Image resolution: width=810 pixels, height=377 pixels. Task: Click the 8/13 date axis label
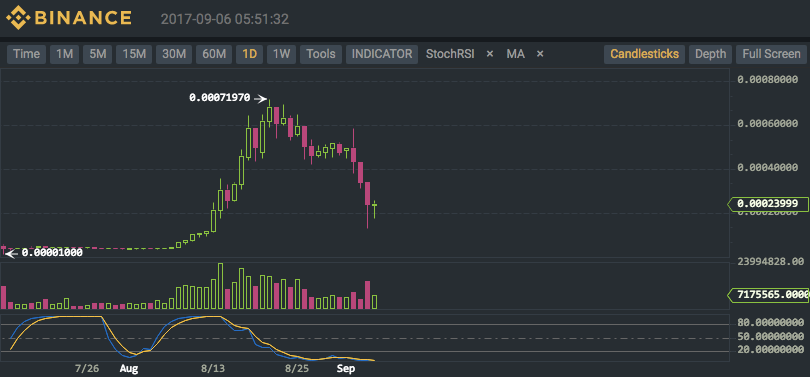point(213,369)
